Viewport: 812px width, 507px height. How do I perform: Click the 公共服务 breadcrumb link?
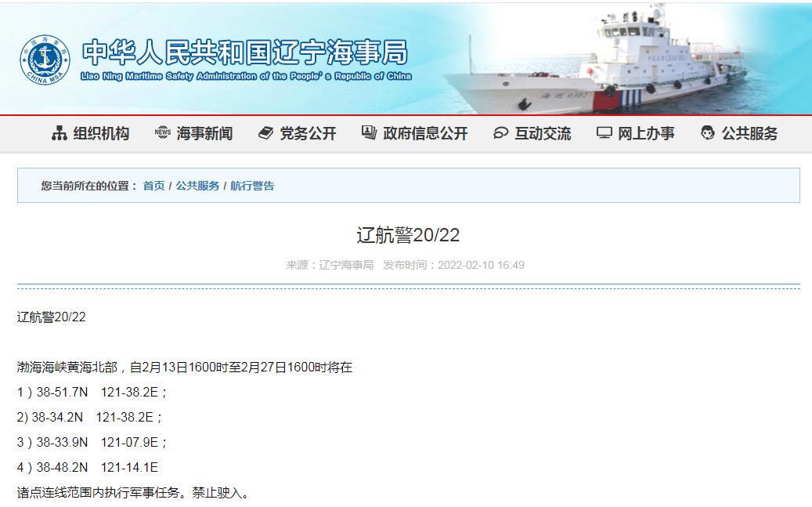pos(197,186)
